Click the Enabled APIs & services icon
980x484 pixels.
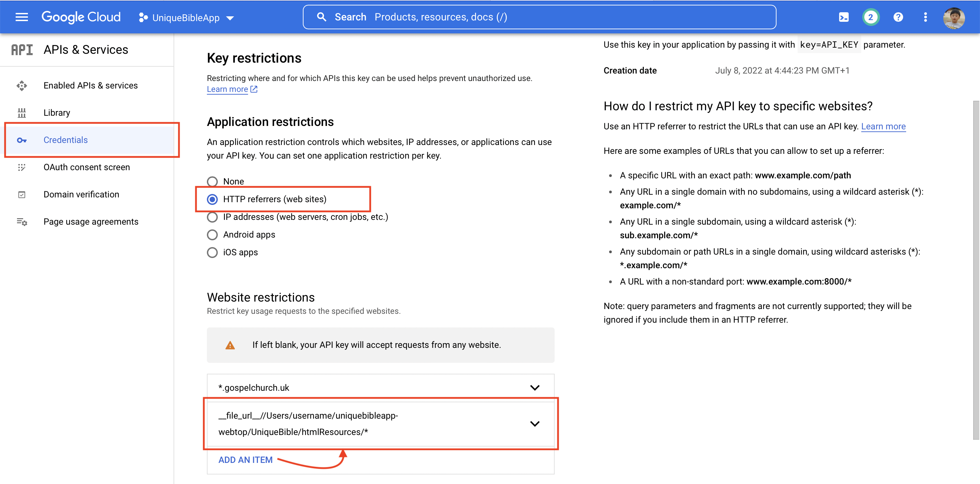point(21,85)
